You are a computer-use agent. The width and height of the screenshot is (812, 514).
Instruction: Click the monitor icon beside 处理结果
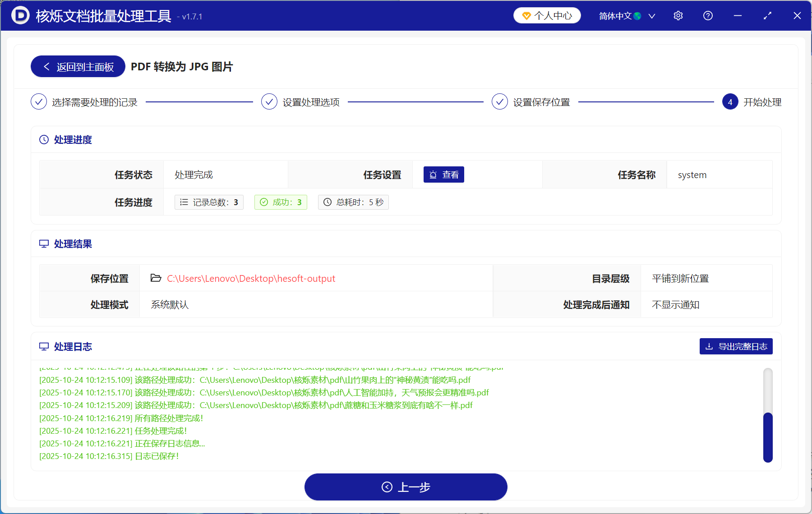point(43,243)
